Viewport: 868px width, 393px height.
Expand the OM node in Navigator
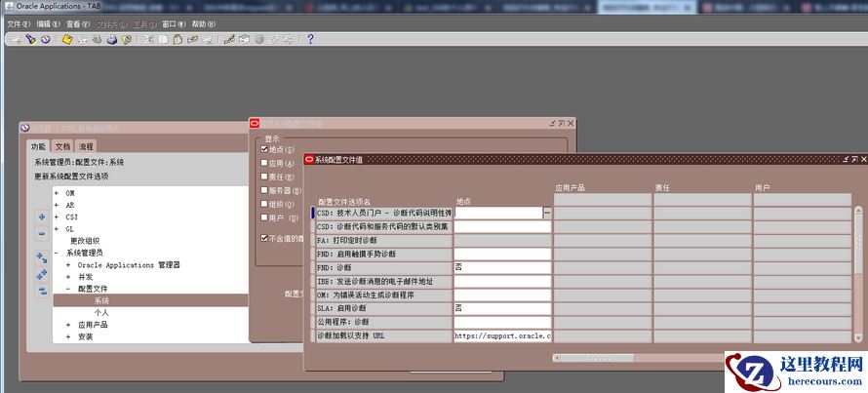57,193
